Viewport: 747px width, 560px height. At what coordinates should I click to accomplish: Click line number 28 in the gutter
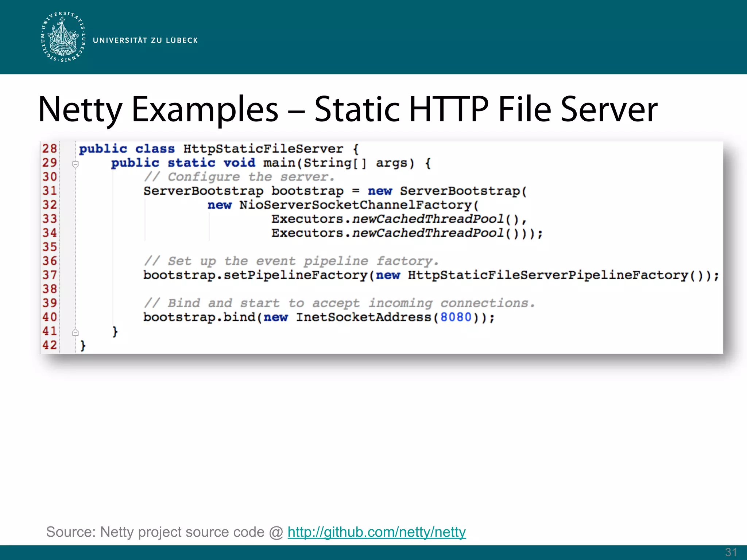[x=50, y=149]
